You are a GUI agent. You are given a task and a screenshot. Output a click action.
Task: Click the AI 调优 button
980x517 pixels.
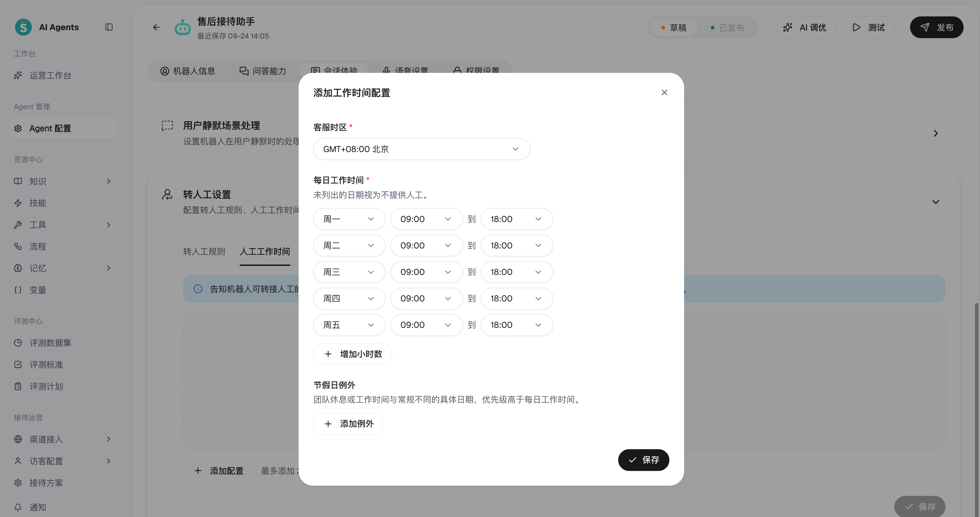click(x=804, y=27)
